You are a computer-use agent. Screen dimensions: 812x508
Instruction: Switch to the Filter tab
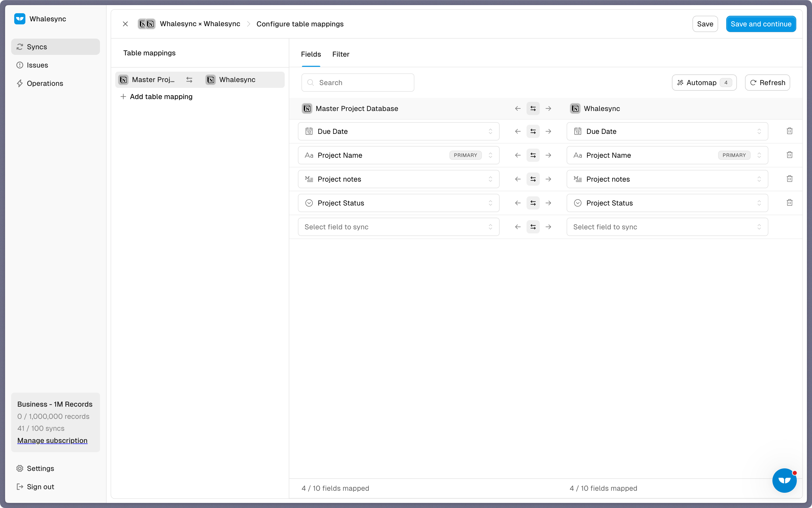tap(341, 54)
